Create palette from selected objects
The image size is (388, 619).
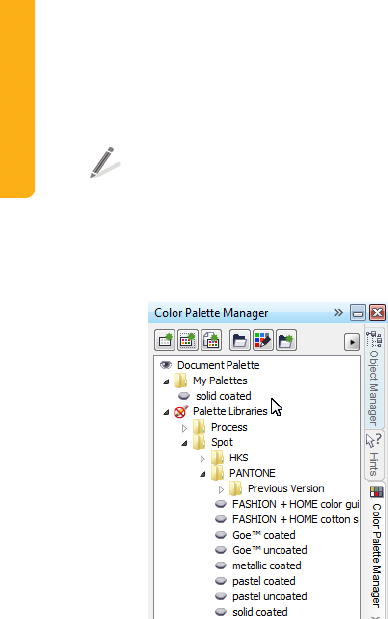pyautogui.click(x=188, y=340)
